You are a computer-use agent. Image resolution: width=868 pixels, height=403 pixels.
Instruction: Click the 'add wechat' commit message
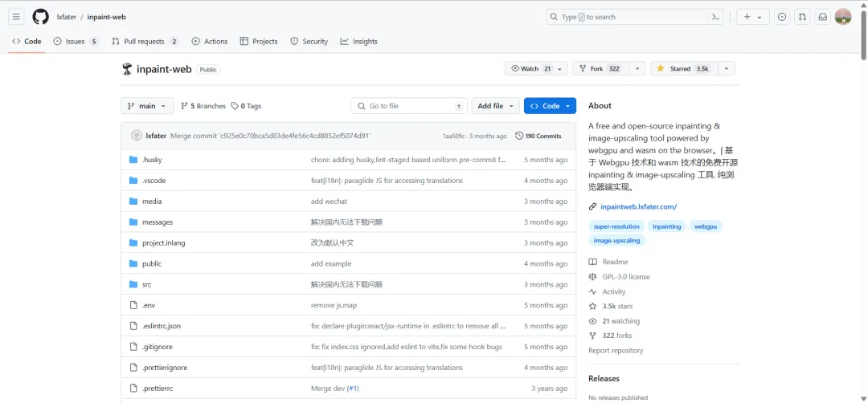tap(330, 201)
